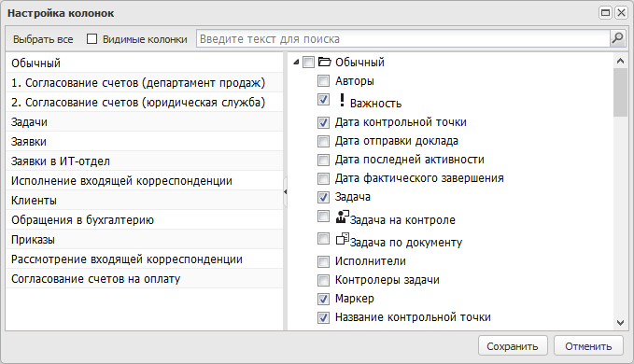
Task: Select Обращения в бухгалтерию row
Action: pyautogui.click(x=145, y=219)
